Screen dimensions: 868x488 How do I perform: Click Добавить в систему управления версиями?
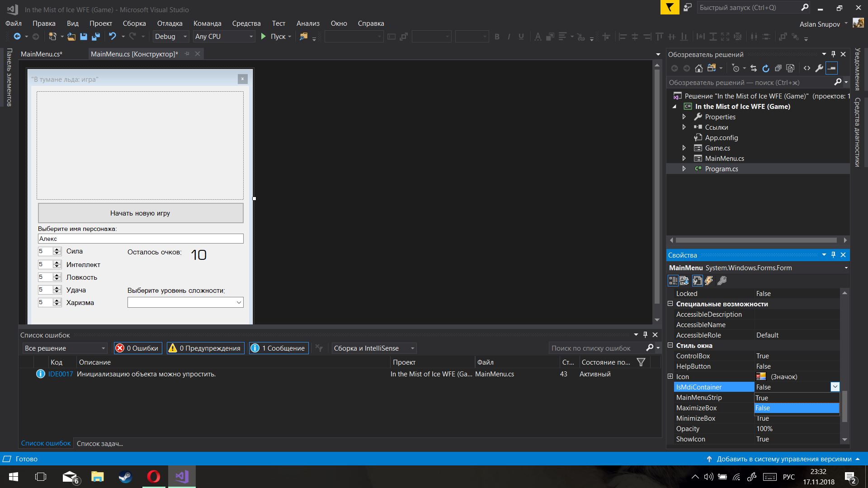click(784, 459)
